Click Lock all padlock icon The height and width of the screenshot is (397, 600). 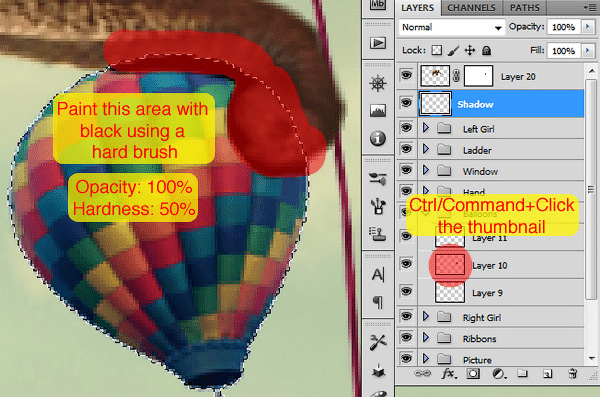[x=486, y=50]
